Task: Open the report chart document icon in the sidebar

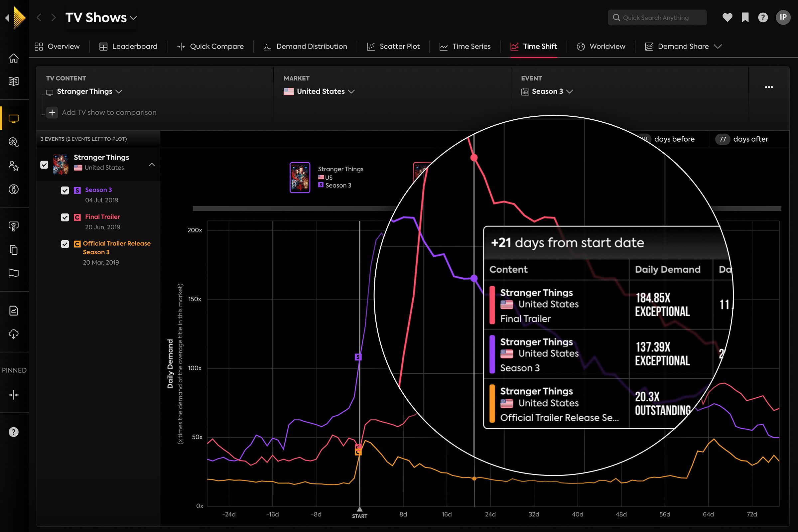Action: 14,311
